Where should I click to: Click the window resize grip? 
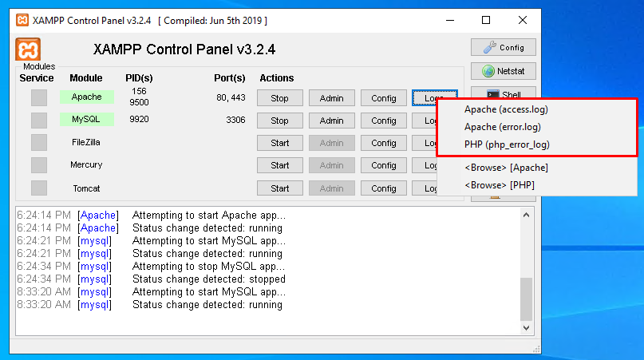pos(536,349)
